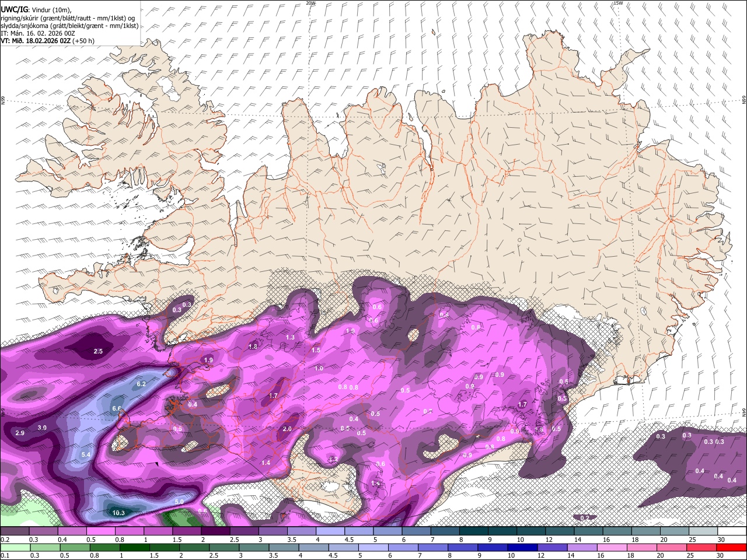Click the darkest purple swatch in upper legend

pos(215,531)
